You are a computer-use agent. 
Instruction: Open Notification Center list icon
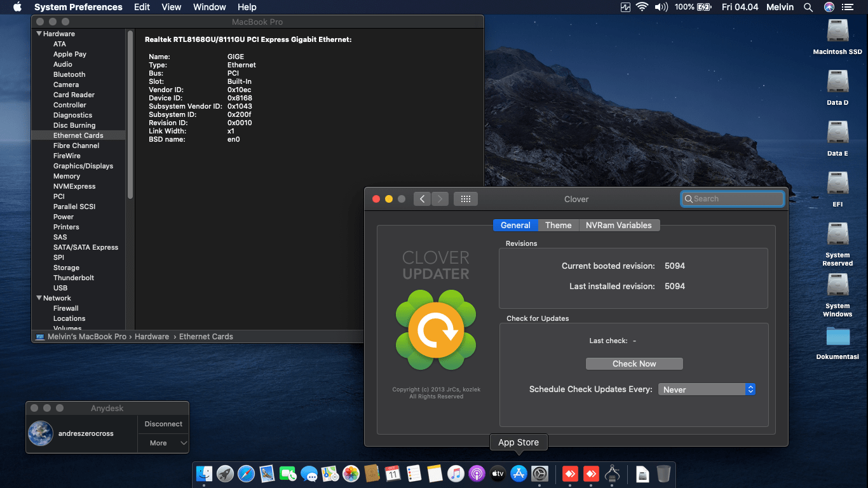click(848, 7)
